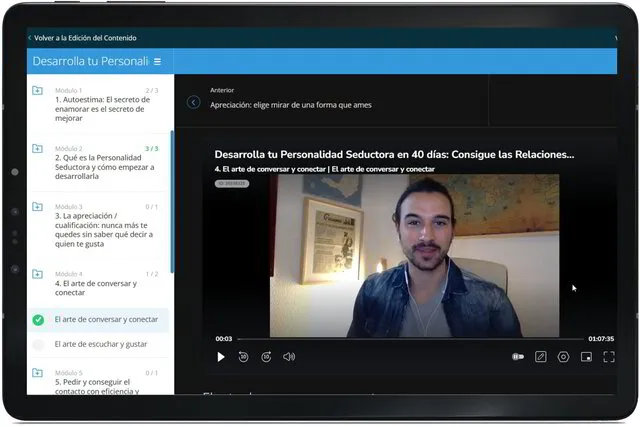Rewind the video 10 seconds
Screen dimensions: 640x427
pyautogui.click(x=243, y=357)
